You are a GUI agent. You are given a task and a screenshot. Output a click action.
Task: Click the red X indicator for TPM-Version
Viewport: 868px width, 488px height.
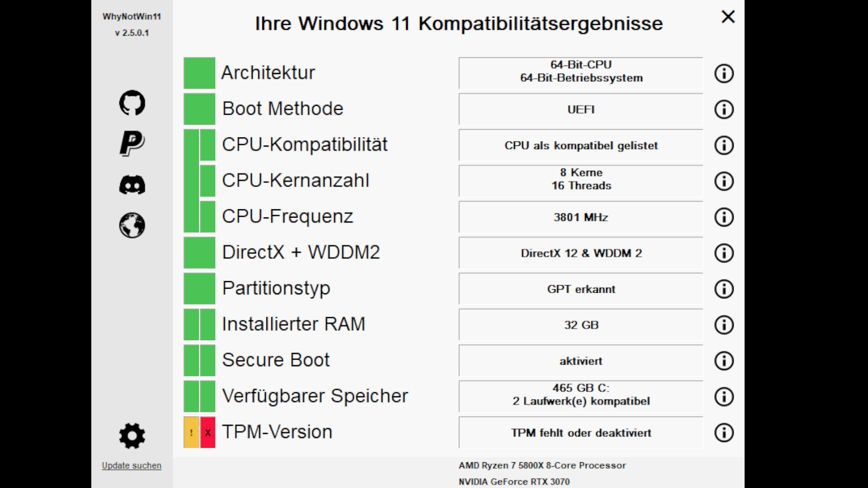click(x=208, y=432)
